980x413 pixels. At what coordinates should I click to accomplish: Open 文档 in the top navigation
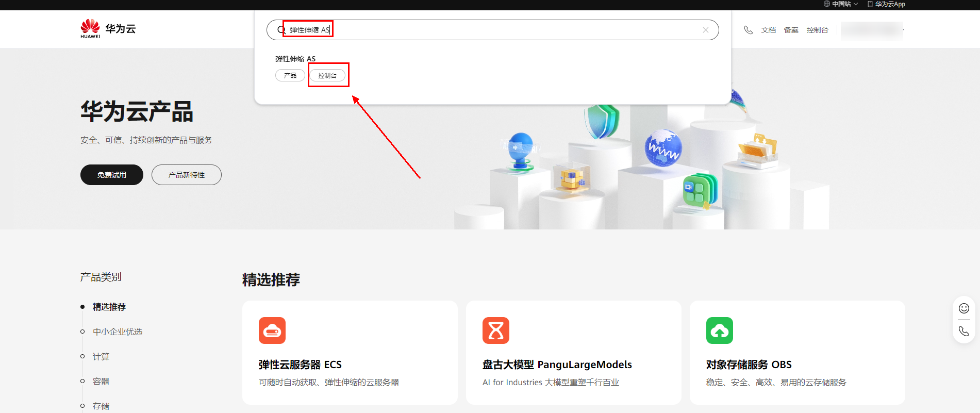(x=769, y=30)
